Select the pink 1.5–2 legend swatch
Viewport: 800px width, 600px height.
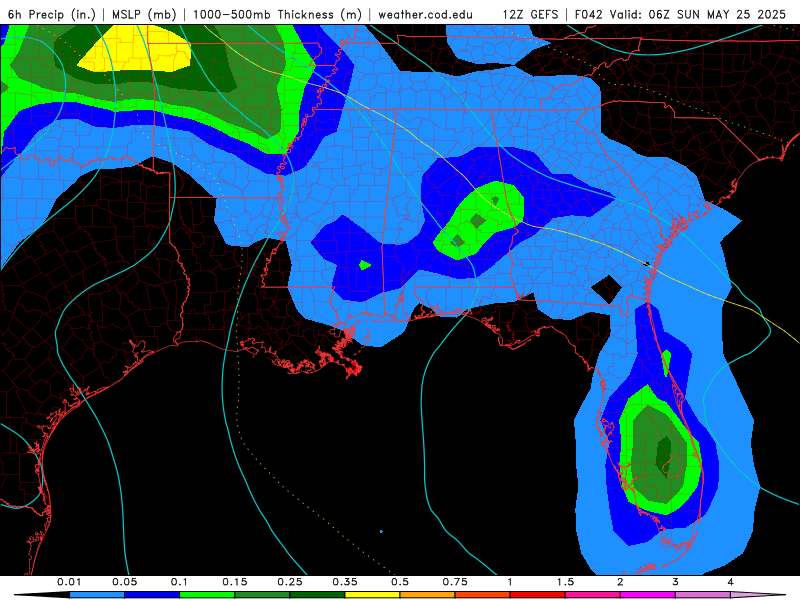coord(593,595)
